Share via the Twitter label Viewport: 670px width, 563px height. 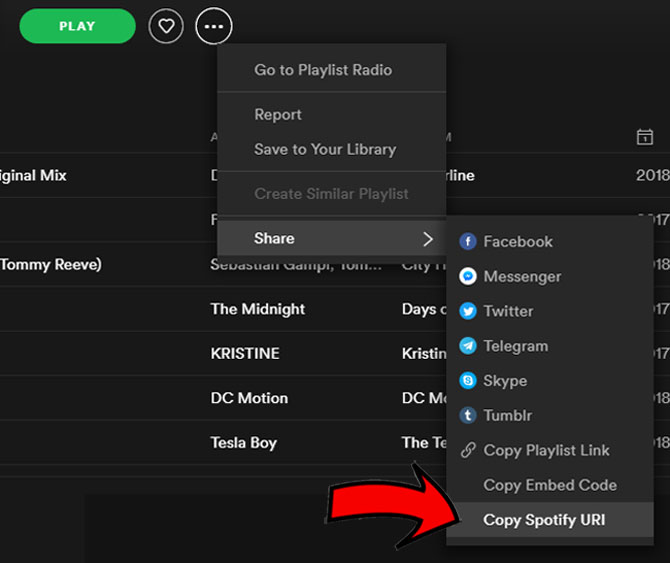(x=508, y=311)
